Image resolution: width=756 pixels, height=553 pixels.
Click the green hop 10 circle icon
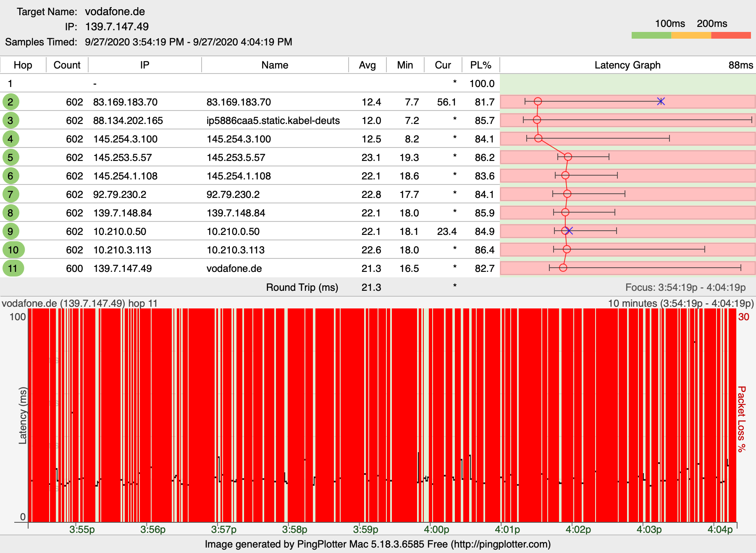click(13, 250)
